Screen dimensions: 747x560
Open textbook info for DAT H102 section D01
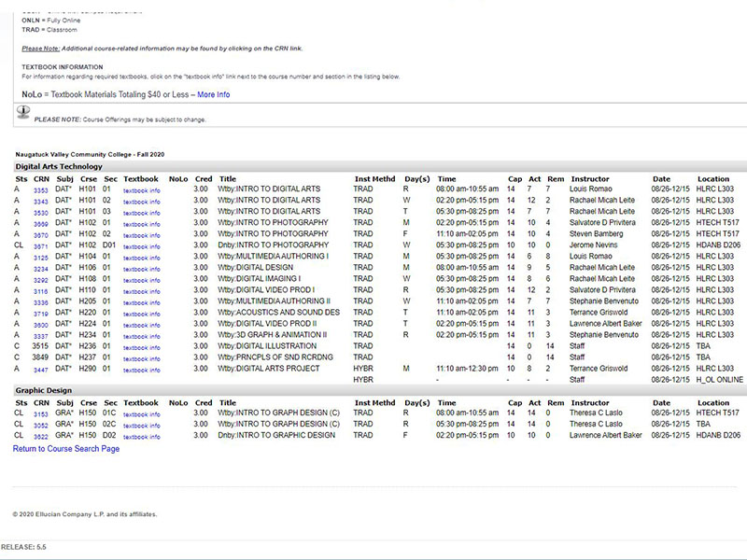click(x=142, y=246)
